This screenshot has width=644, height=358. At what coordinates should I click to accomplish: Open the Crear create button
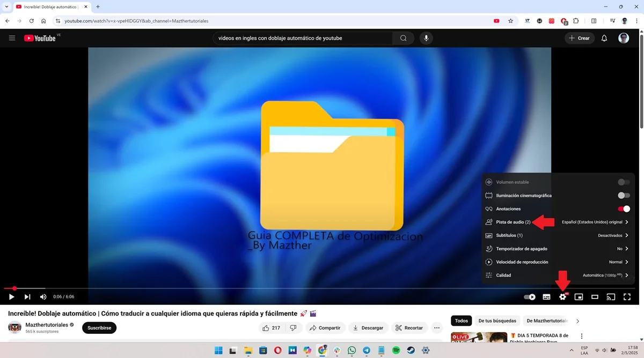tap(579, 38)
